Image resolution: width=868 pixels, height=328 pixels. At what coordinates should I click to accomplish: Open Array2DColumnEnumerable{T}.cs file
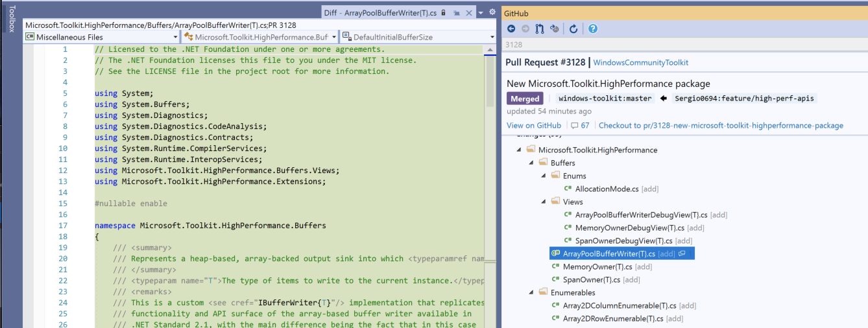[x=620, y=305]
